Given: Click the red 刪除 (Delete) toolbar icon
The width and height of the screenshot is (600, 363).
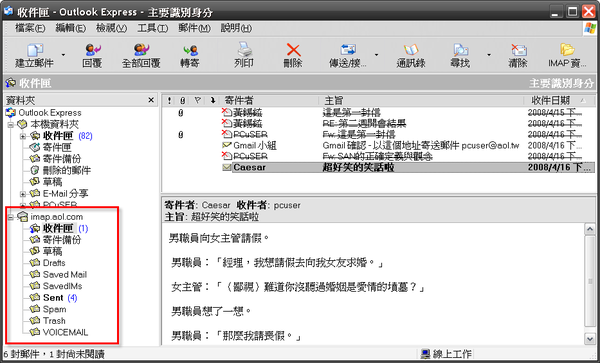Looking at the screenshot, I should coord(293,50).
